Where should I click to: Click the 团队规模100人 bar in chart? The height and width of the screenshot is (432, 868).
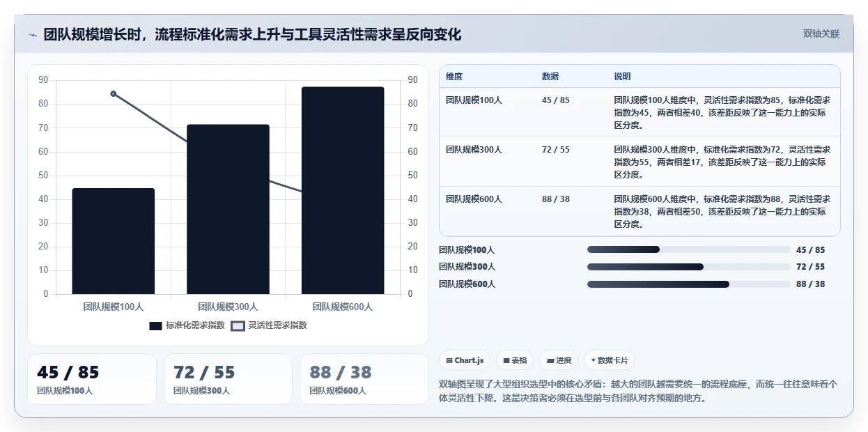point(114,241)
